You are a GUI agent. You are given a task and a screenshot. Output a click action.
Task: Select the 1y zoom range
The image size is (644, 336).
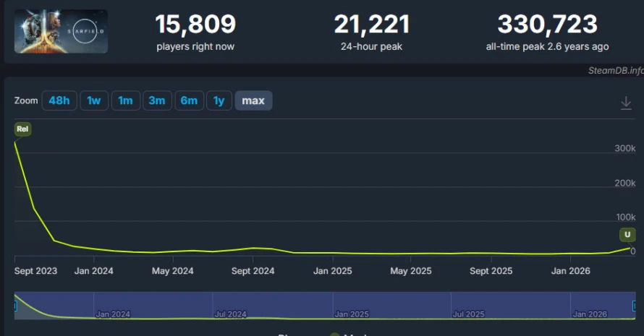point(219,100)
